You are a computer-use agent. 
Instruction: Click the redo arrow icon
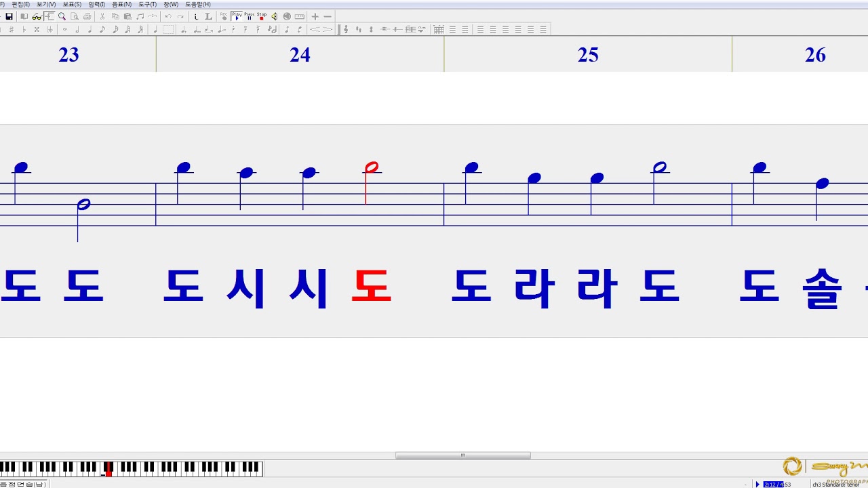pyautogui.click(x=180, y=16)
